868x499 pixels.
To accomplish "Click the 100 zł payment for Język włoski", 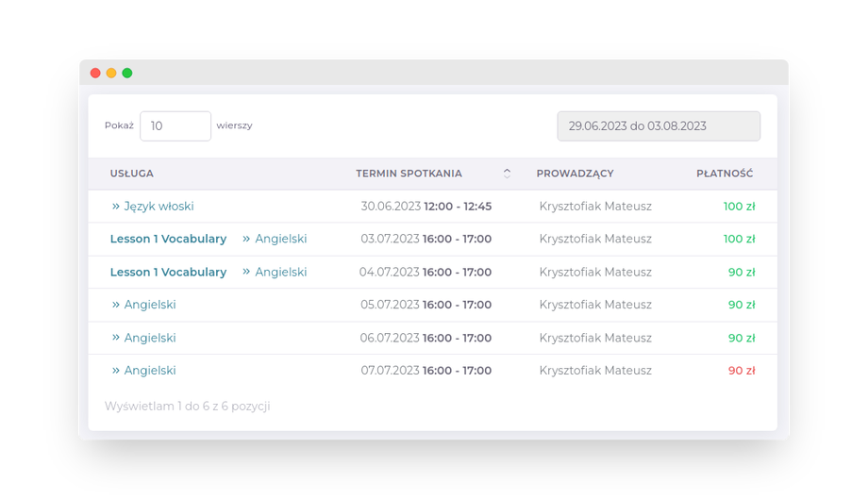I will click(739, 206).
